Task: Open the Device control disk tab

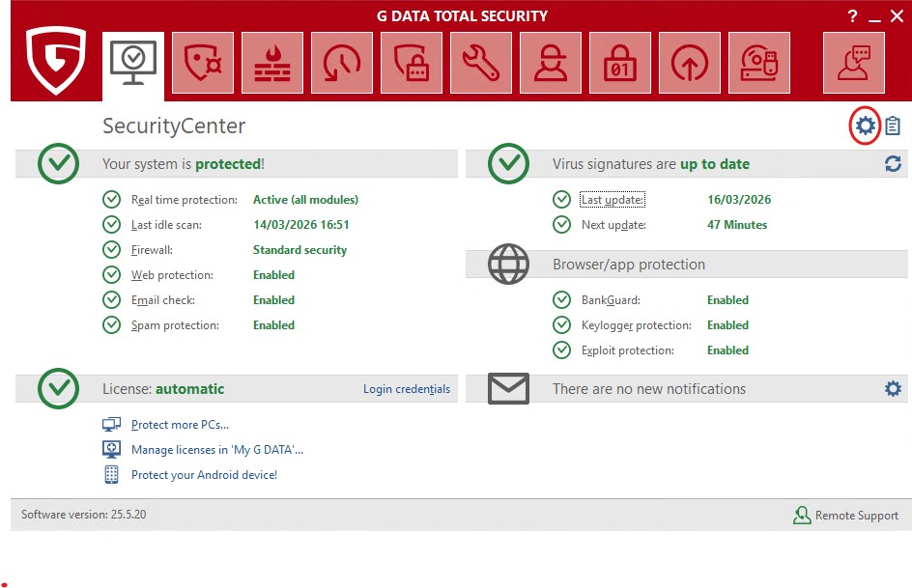Action: 759,63
